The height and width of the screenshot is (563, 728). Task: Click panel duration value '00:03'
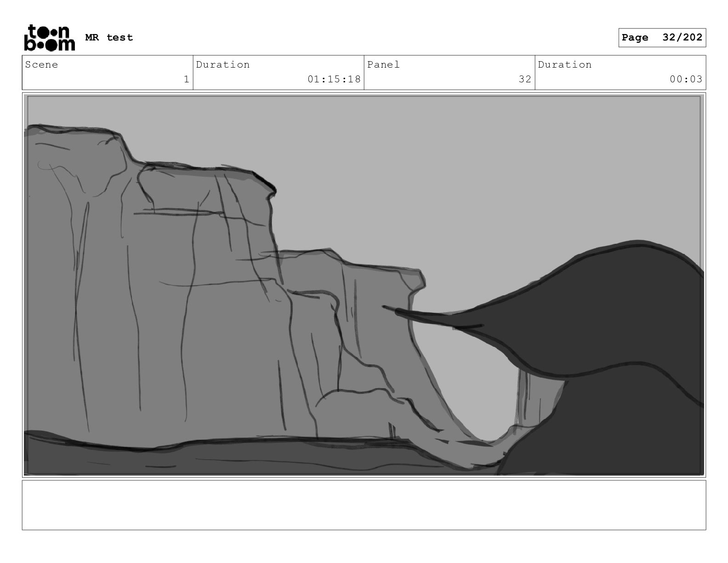(x=686, y=79)
